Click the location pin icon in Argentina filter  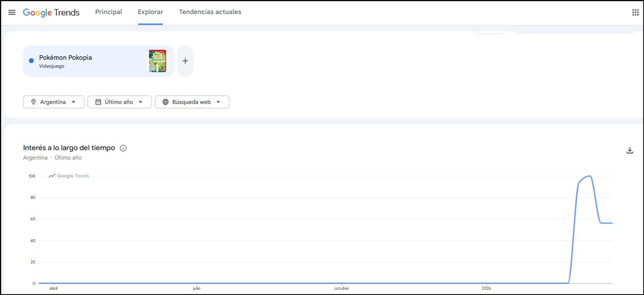point(33,102)
